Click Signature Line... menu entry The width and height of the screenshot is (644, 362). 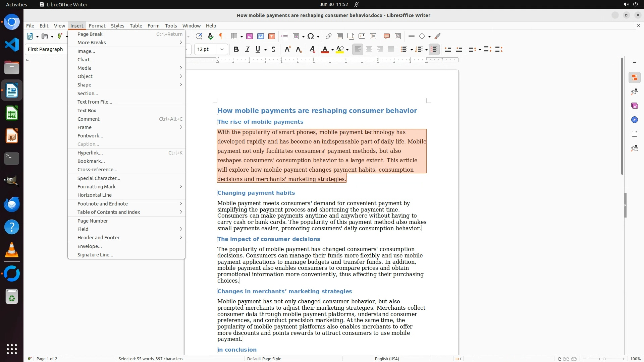point(95,255)
